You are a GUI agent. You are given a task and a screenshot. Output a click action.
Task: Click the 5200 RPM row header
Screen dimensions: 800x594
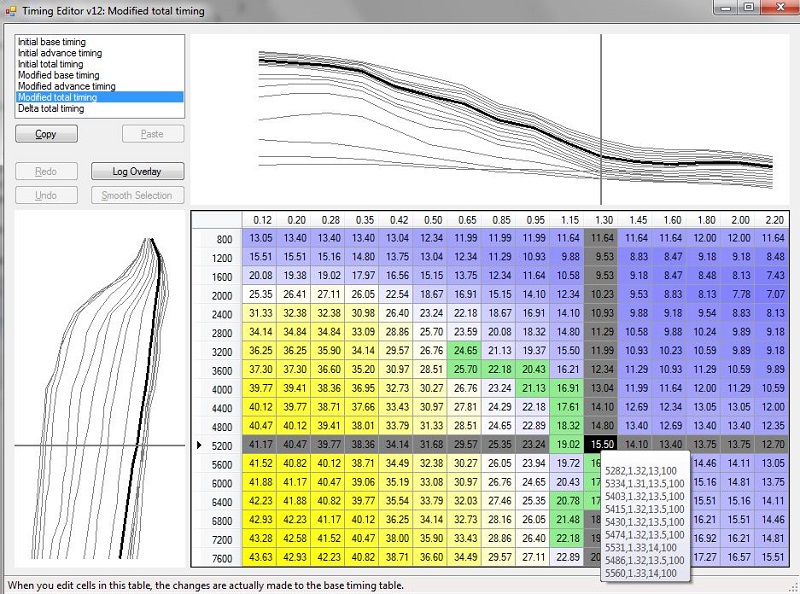(x=221, y=444)
